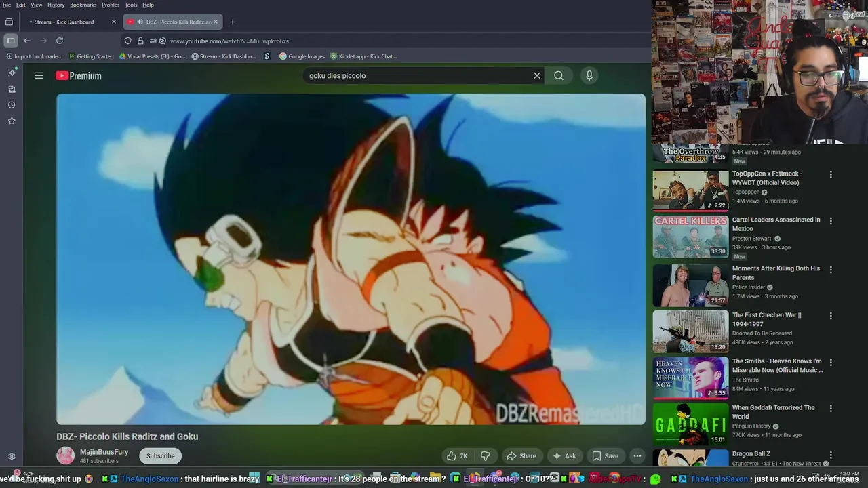The height and width of the screenshot is (488, 868).
Task: Click the tracking protection shield icon
Action: tap(128, 41)
